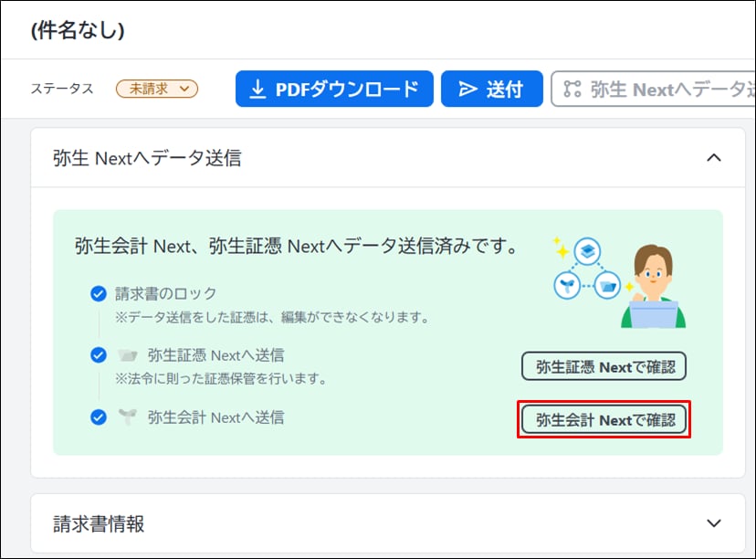Click the sprout icon next to 弥生会計 Nextへ送信
This screenshot has width=756, height=559.
[128, 417]
